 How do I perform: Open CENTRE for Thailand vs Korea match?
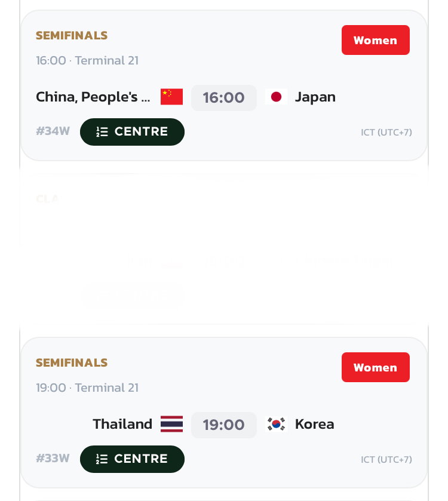(x=132, y=459)
